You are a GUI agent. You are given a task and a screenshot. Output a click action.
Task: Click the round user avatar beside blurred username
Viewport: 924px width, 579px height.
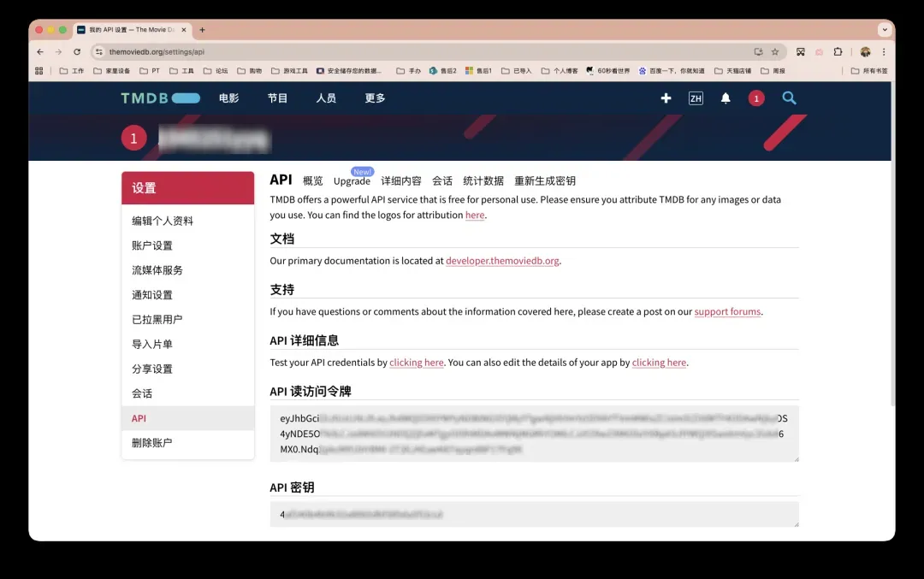[133, 139]
